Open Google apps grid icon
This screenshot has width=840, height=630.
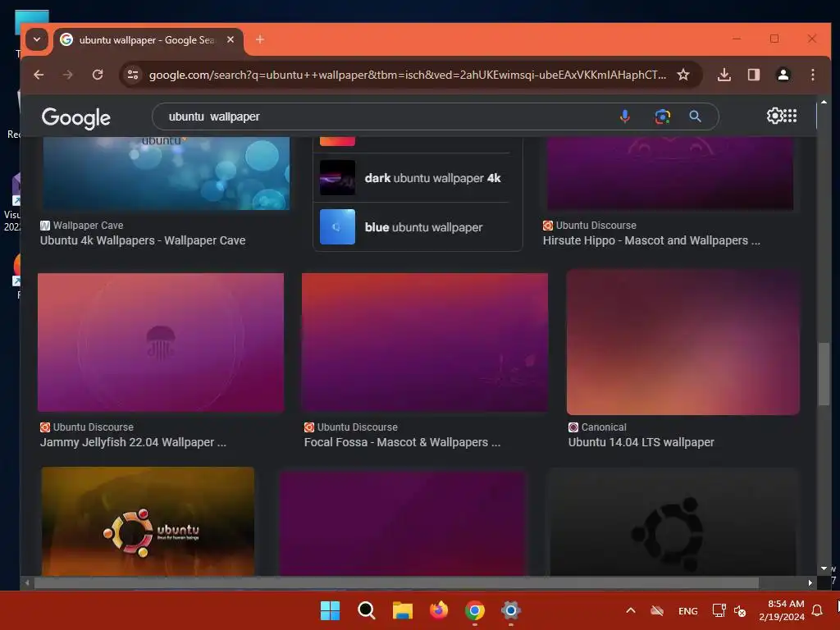coord(790,115)
